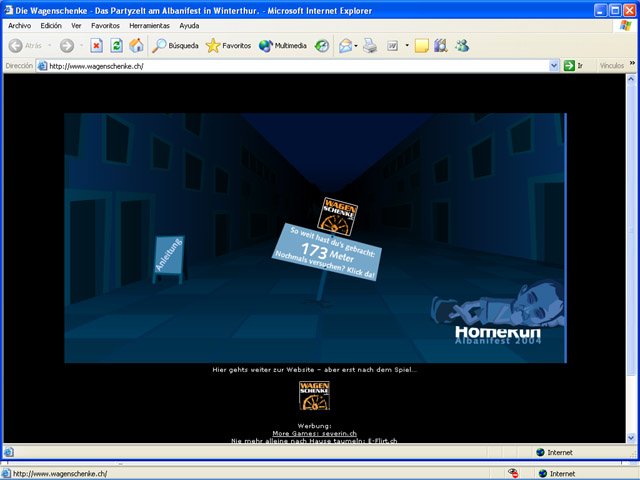640x480 pixels.
Task: Open the Archivo menu
Action: tap(19, 25)
